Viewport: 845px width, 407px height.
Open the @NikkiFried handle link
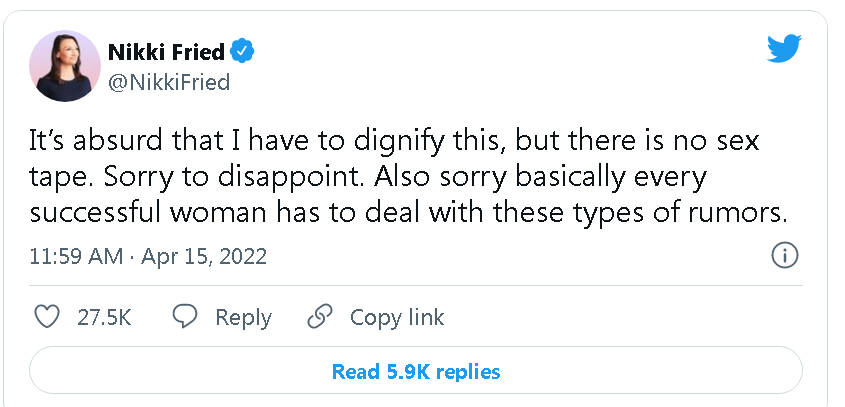point(169,82)
